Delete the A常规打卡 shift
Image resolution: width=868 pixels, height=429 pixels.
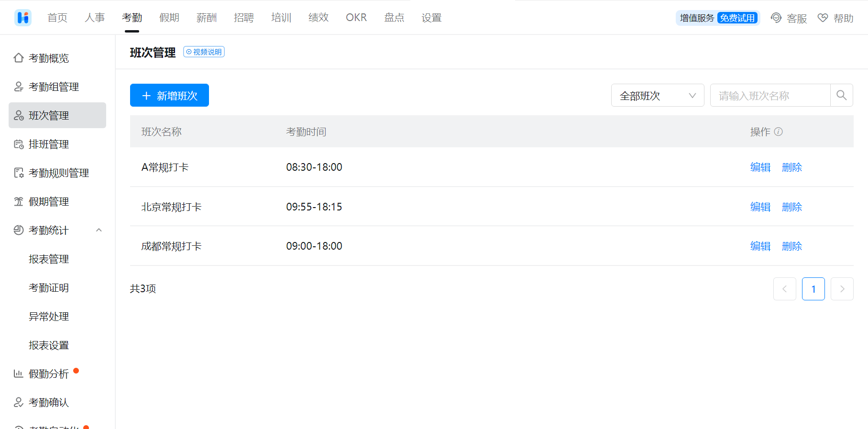click(x=792, y=167)
